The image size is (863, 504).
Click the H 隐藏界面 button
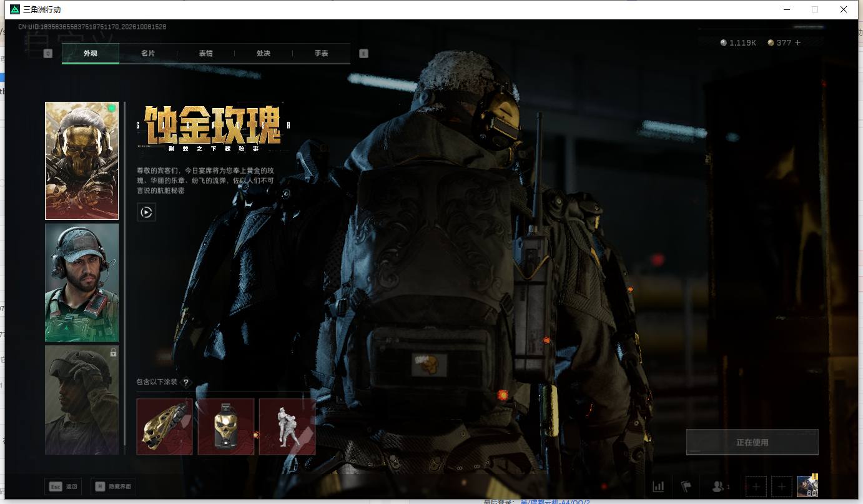pos(113,487)
